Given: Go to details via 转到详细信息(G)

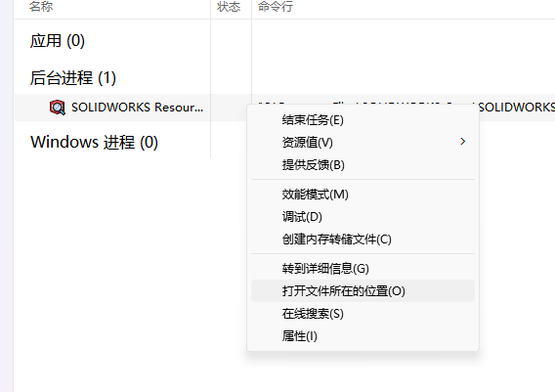Looking at the screenshot, I should [363, 269].
